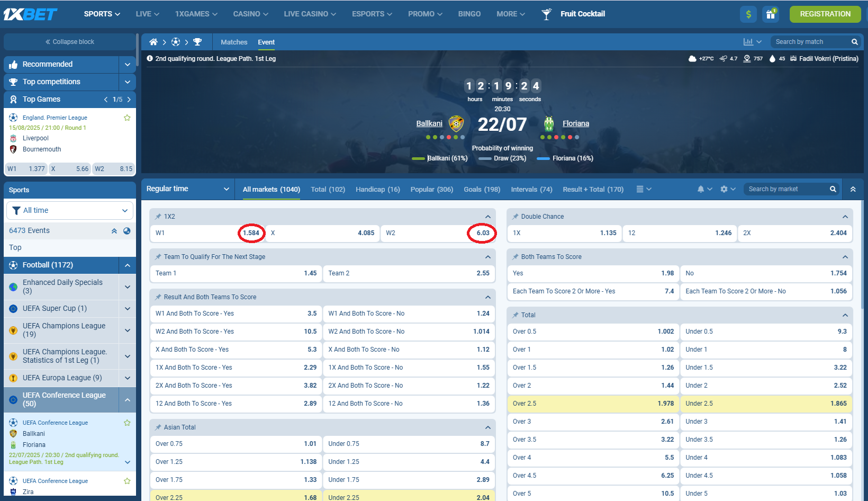The height and width of the screenshot is (501, 868).
Task: Go to next Top Games page arrow
Action: pos(129,100)
